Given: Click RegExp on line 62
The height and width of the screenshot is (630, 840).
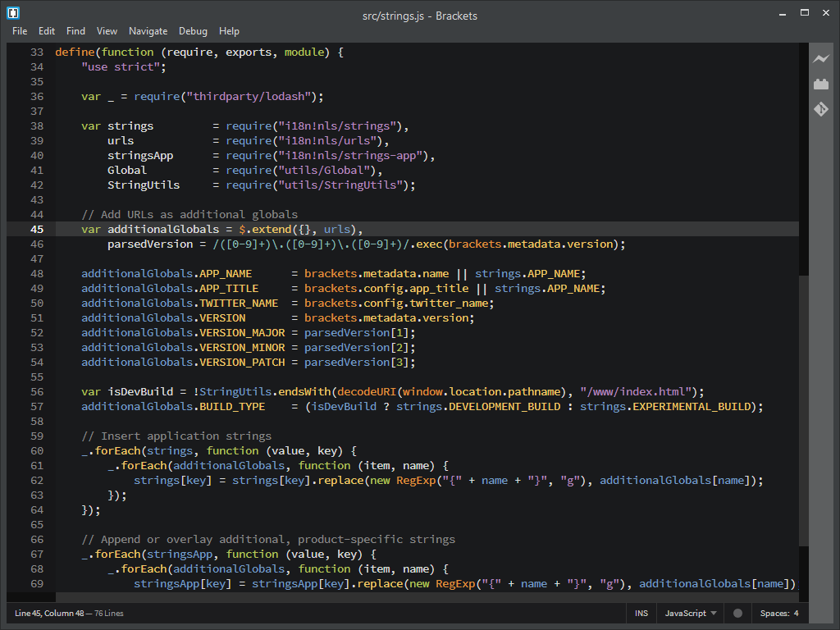Looking at the screenshot, I should point(416,481).
